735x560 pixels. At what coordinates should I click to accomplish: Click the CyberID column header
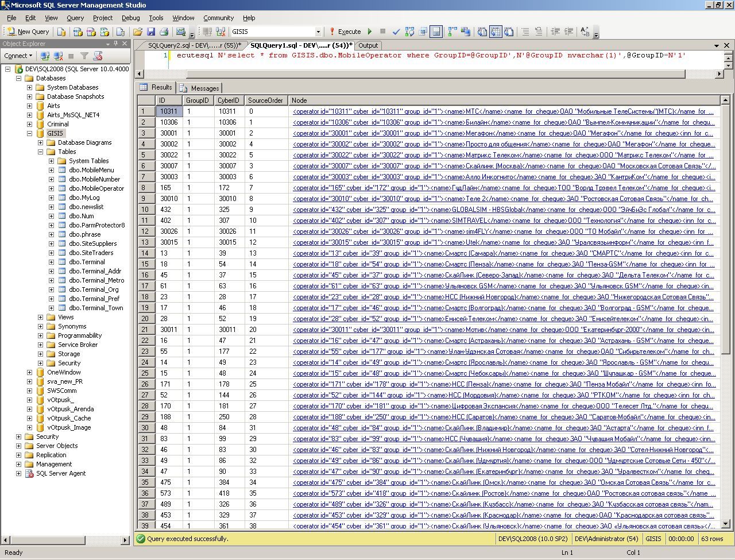tap(230, 101)
